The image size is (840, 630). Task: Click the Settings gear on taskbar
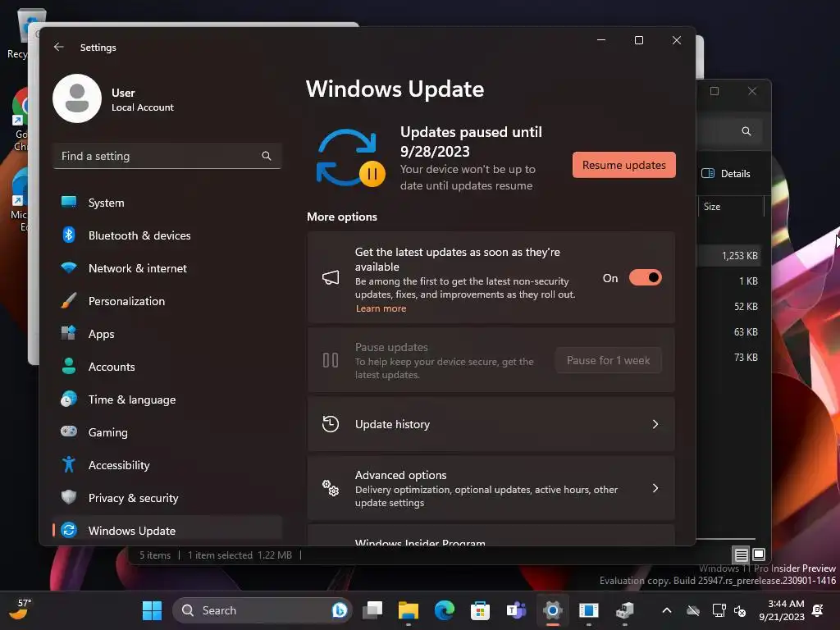[552, 610]
